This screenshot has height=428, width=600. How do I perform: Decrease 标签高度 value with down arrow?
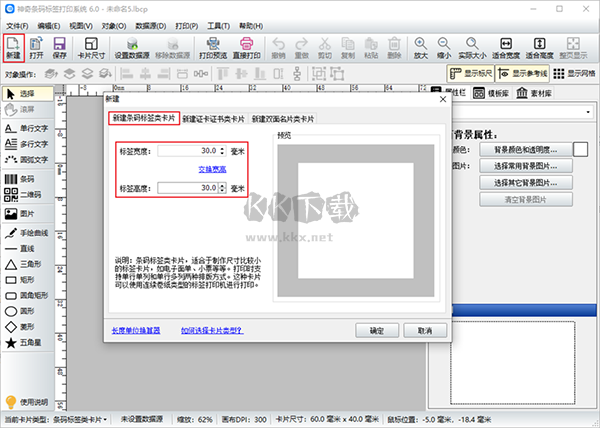pos(222,190)
